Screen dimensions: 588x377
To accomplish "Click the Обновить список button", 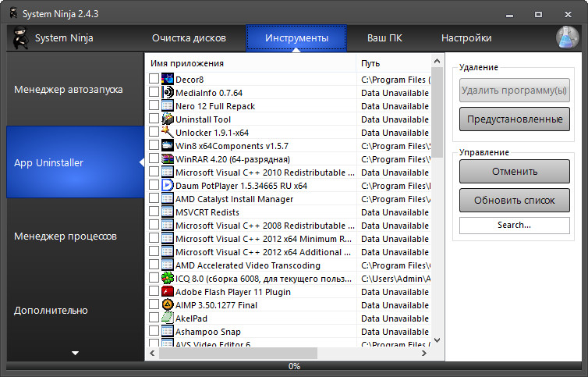I will (x=515, y=200).
